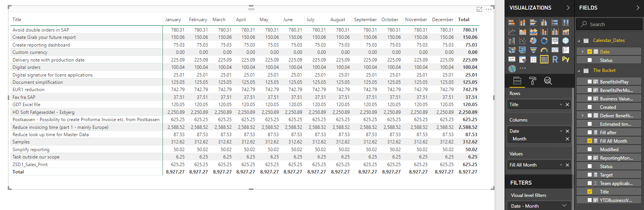Check the Fill after field
644x210 pixels.
pos(590,132)
